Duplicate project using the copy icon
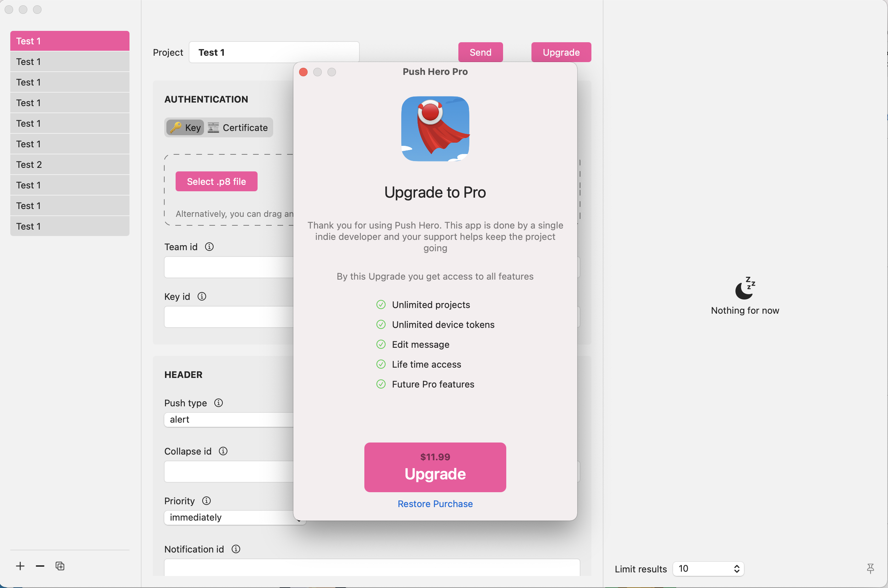888x588 pixels. [60, 566]
